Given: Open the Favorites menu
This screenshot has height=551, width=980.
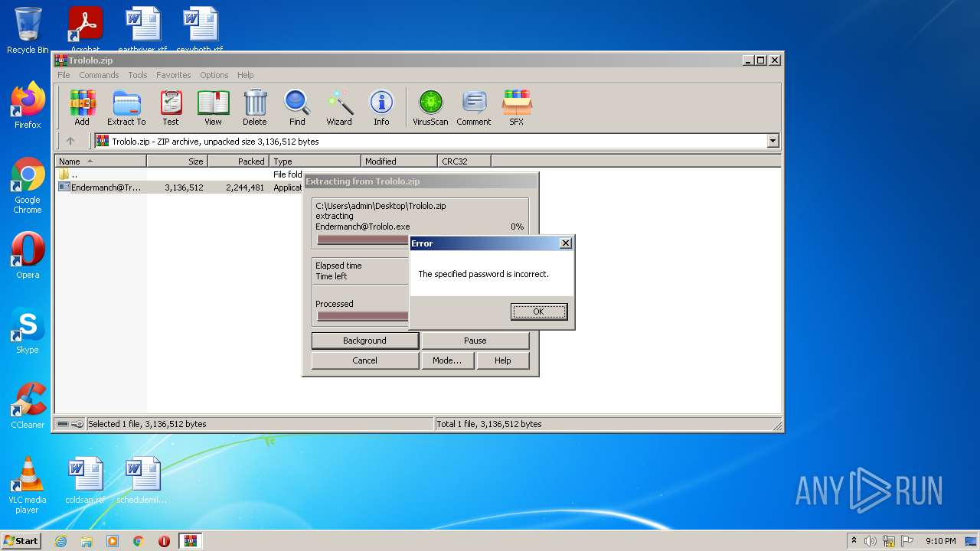Looking at the screenshot, I should [174, 75].
